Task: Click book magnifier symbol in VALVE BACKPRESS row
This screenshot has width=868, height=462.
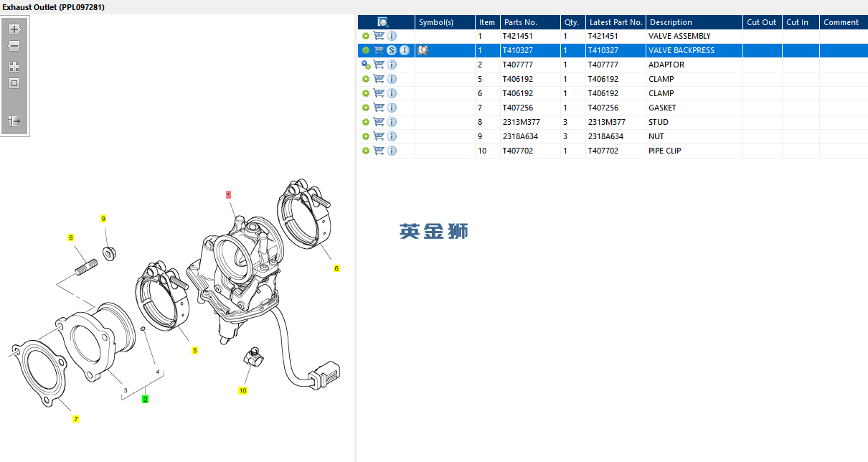Action: point(423,50)
